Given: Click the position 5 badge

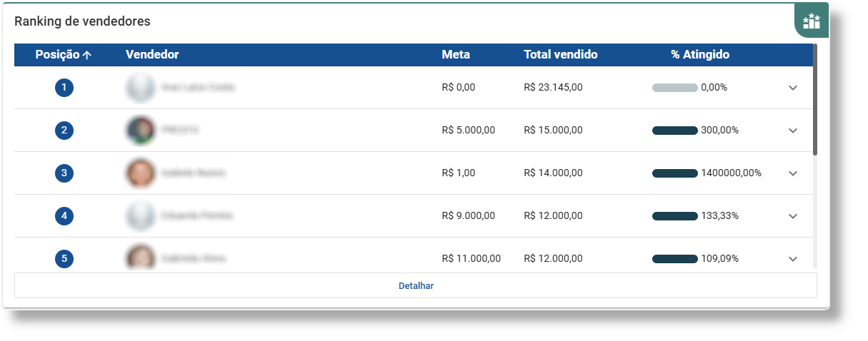Looking at the screenshot, I should coord(64,258).
